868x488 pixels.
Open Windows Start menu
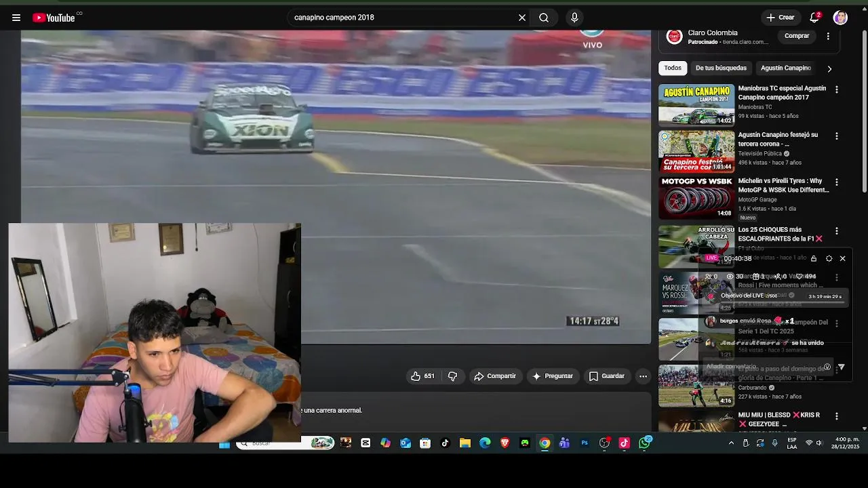pyautogui.click(x=224, y=443)
